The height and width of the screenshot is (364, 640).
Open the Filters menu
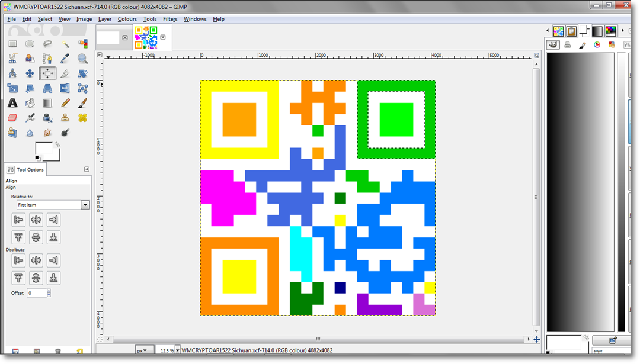170,19
